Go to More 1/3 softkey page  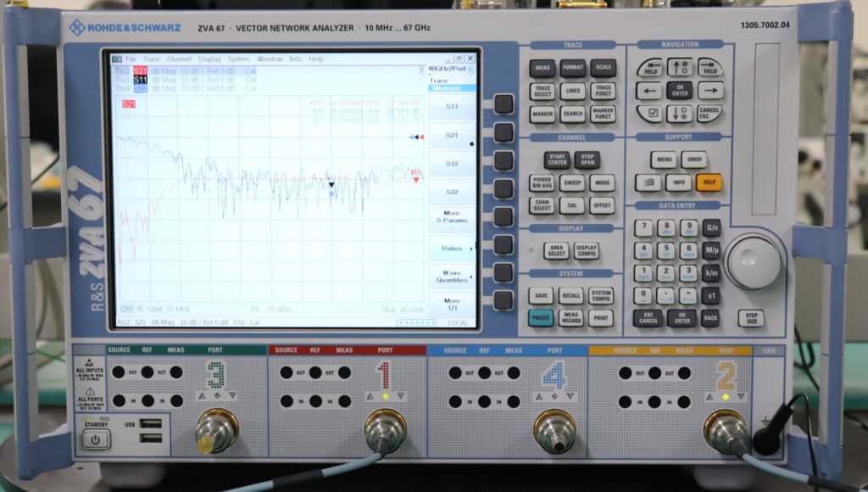tap(453, 305)
